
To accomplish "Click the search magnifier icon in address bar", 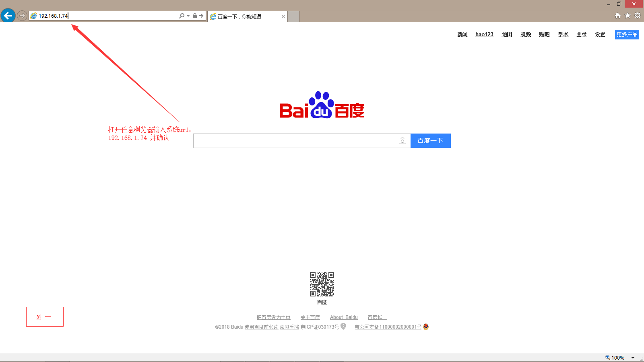I will [182, 16].
